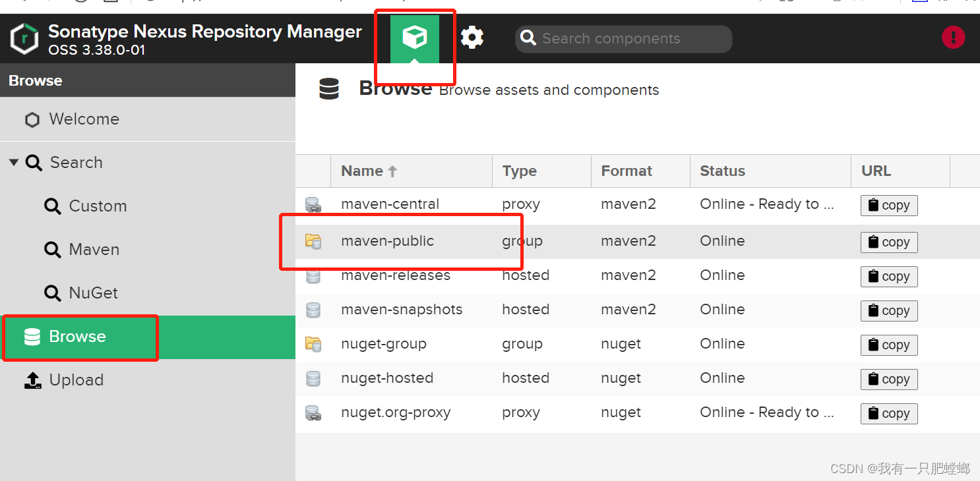Image resolution: width=980 pixels, height=481 pixels.
Task: Open the nuget.org-proxy repository
Action: (396, 412)
